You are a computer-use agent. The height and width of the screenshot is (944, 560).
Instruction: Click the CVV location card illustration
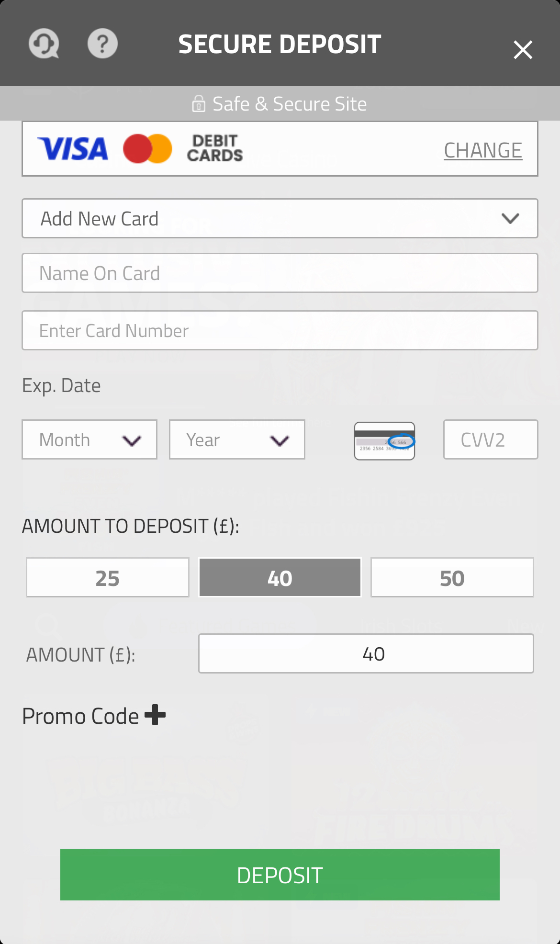tap(384, 440)
